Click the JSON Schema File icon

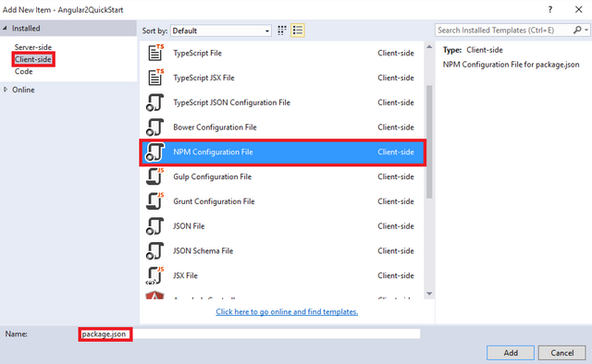pos(154,251)
